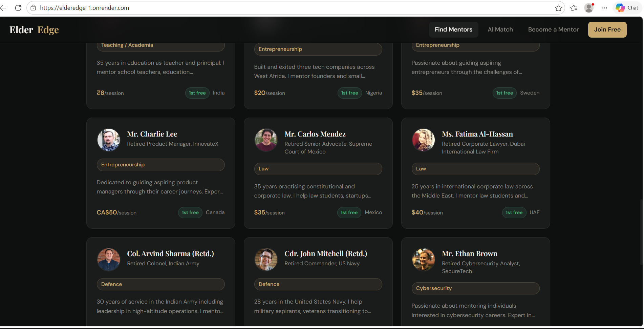Open browser settings and more menu
This screenshot has width=644, height=329.
tap(604, 8)
